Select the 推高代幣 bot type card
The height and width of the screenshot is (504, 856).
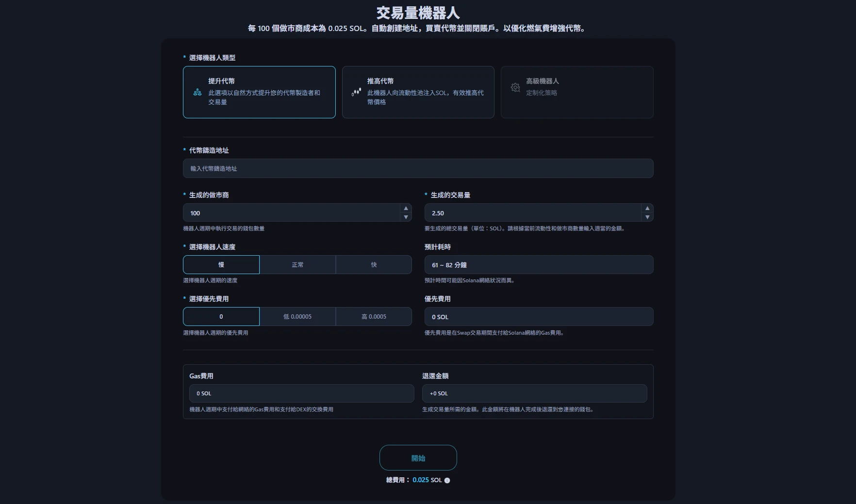click(418, 92)
